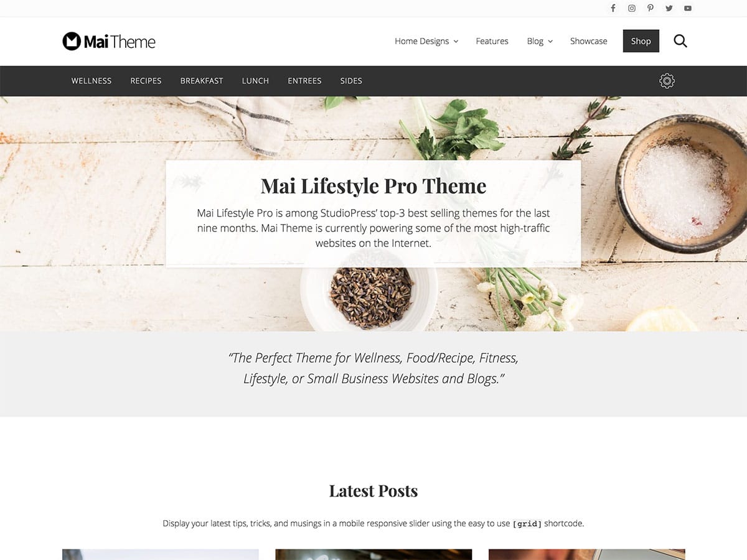Open the SIDES category link
747x560 pixels.
pyautogui.click(x=351, y=81)
